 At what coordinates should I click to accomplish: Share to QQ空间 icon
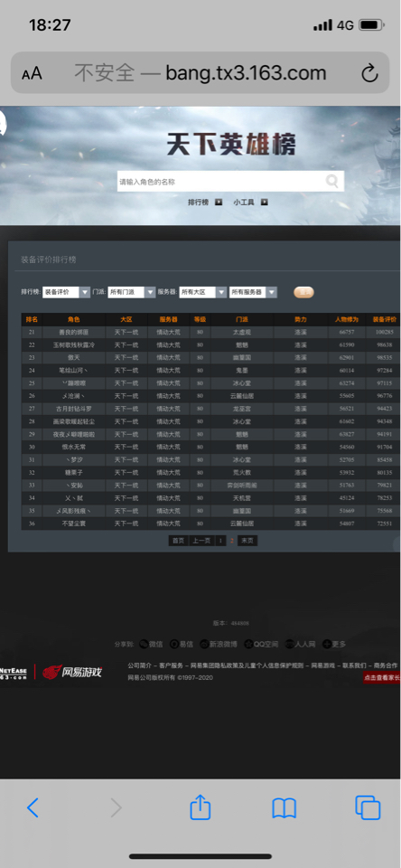pos(249,644)
